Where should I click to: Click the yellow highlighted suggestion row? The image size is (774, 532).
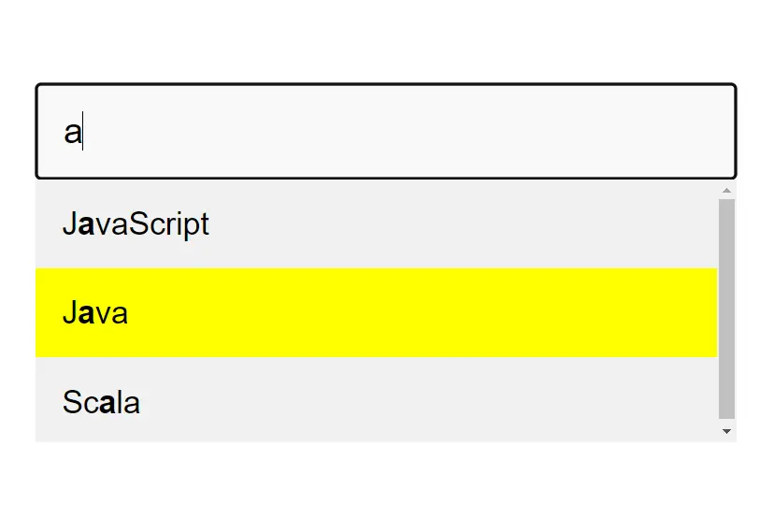pos(376,313)
